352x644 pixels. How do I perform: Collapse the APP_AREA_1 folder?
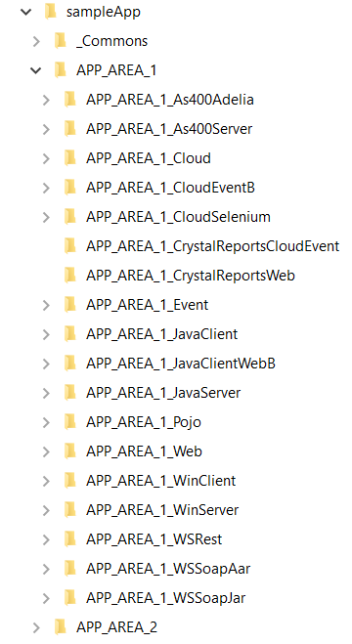(x=36, y=70)
